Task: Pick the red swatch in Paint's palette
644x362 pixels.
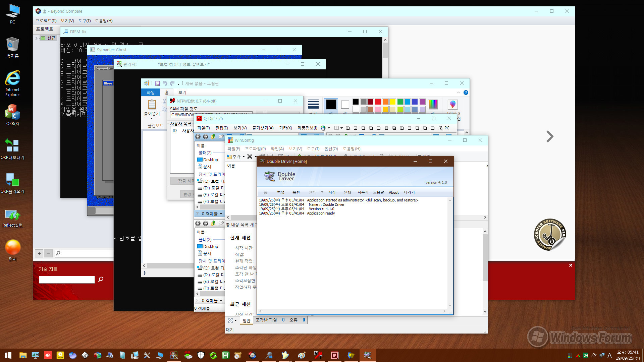Action: 378,102
